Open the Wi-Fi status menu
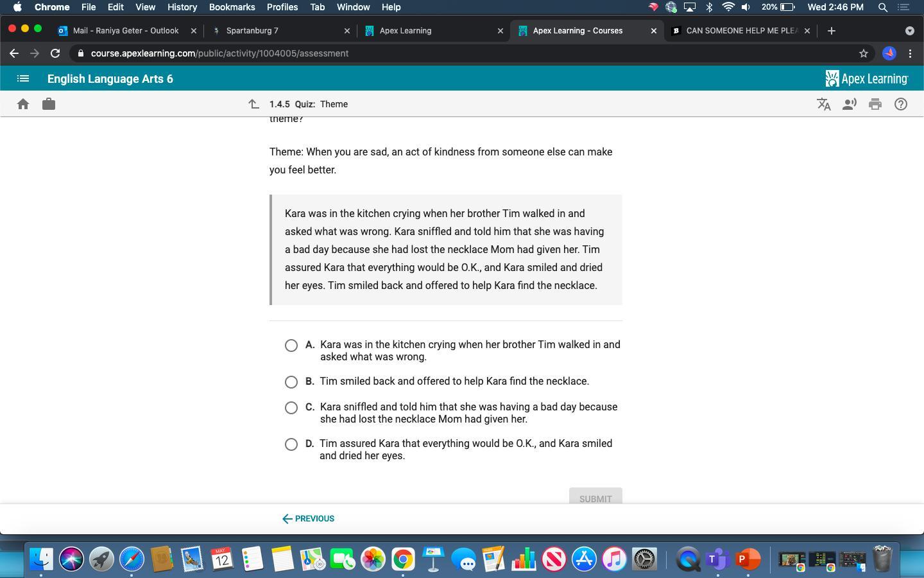 click(728, 7)
